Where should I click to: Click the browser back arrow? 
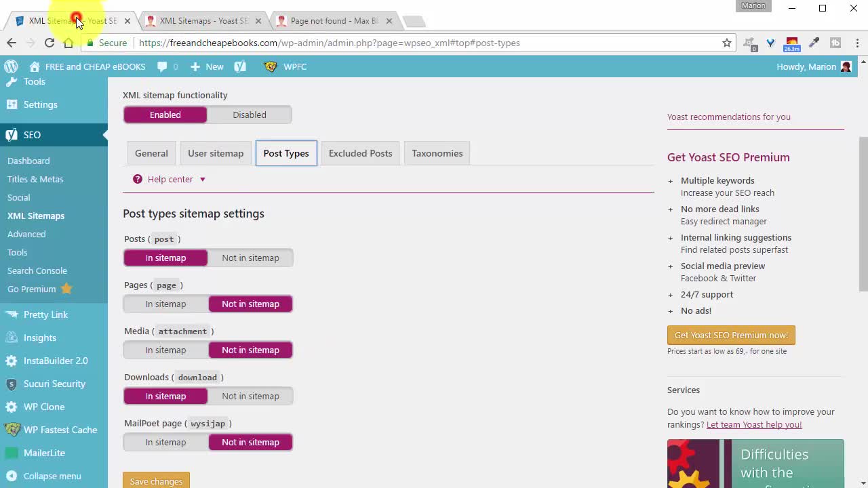[12, 43]
